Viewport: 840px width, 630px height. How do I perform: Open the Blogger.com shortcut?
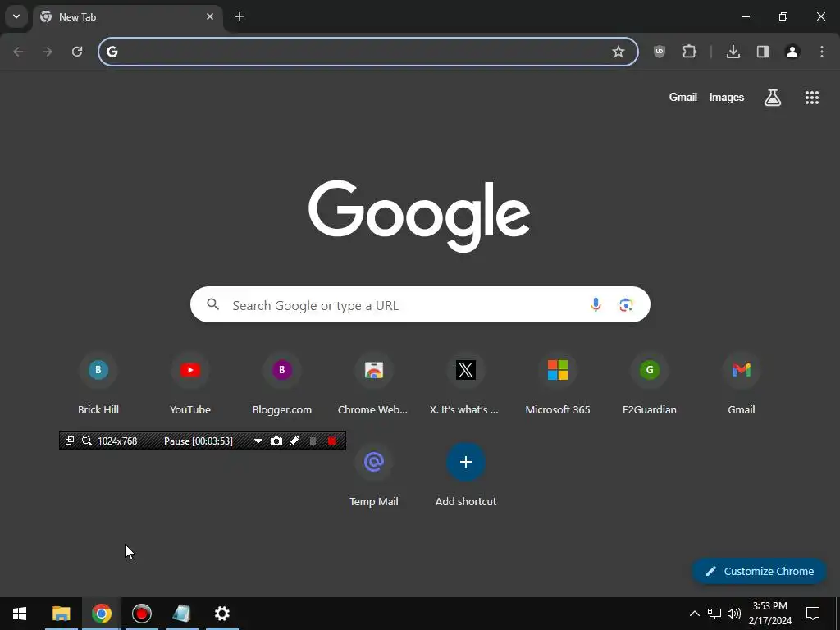click(282, 384)
